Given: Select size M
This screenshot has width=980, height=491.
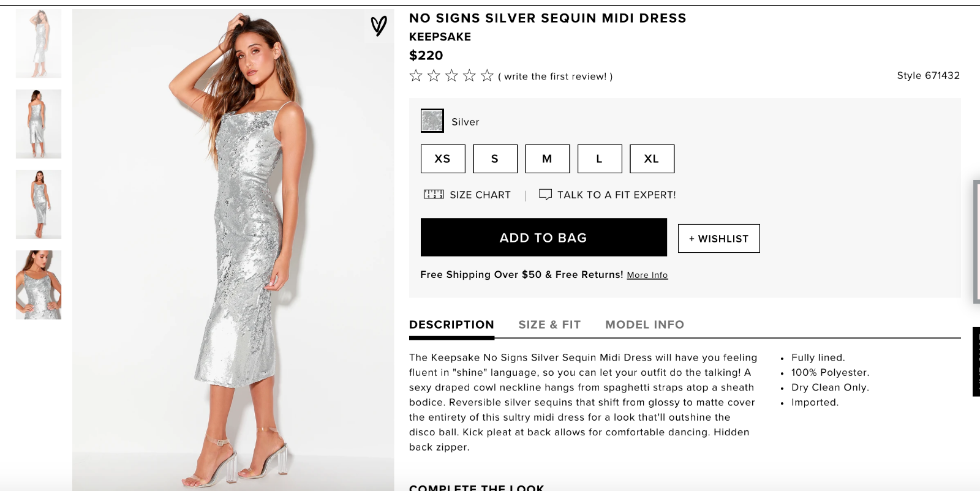Looking at the screenshot, I should (x=547, y=159).
